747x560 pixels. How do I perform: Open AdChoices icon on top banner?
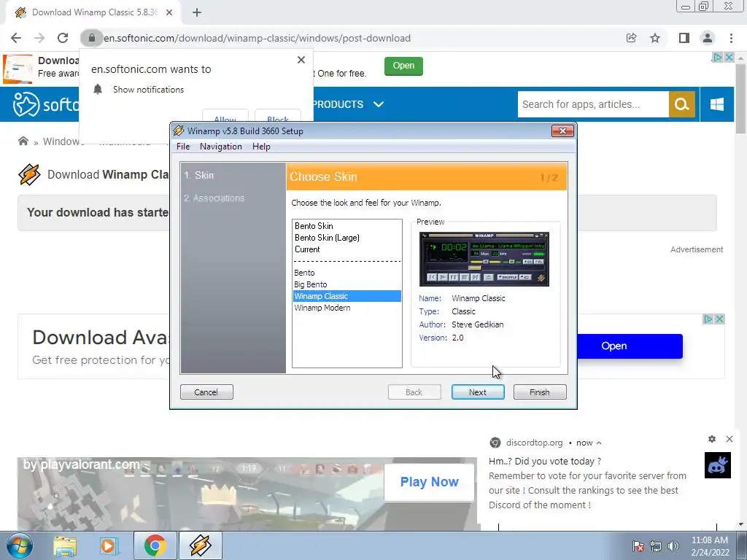[717, 57]
